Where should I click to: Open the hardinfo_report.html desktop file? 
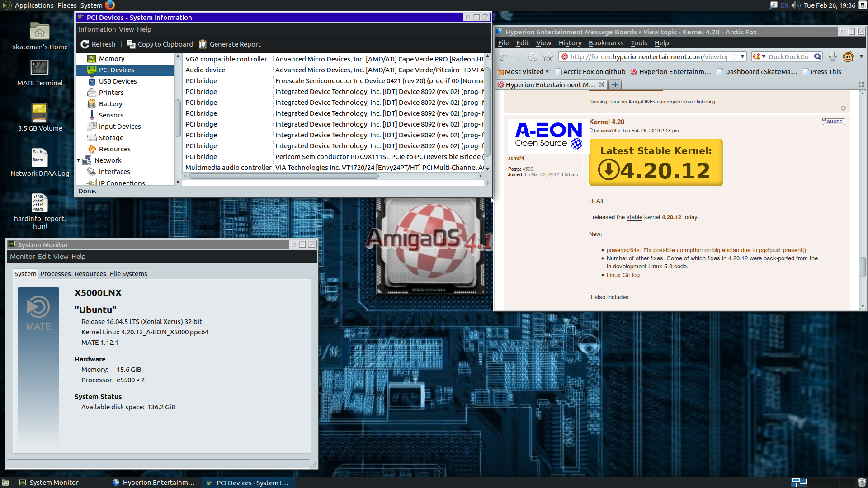[40, 211]
